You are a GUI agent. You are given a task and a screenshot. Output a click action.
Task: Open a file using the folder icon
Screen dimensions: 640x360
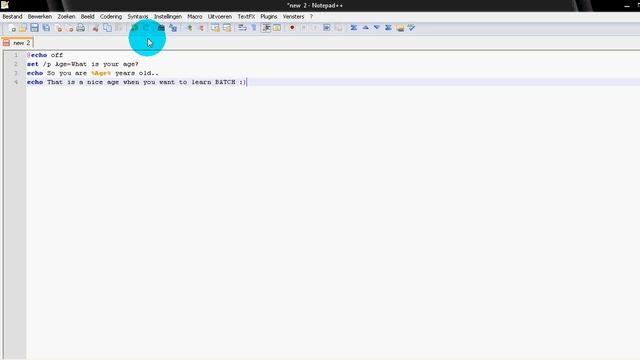point(23,28)
